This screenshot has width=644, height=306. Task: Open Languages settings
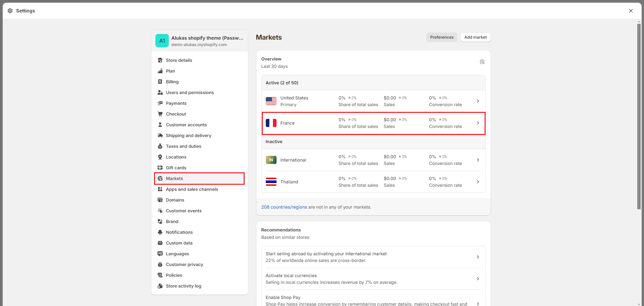coord(177,254)
